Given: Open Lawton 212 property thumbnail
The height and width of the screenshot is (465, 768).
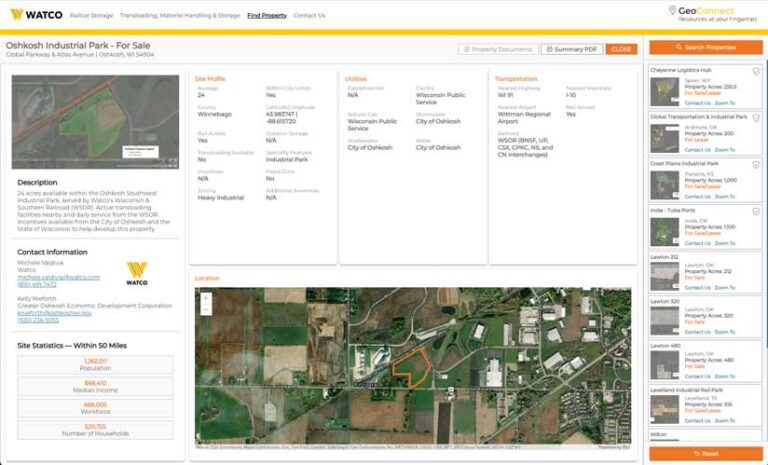Looking at the screenshot, I should tap(665, 276).
